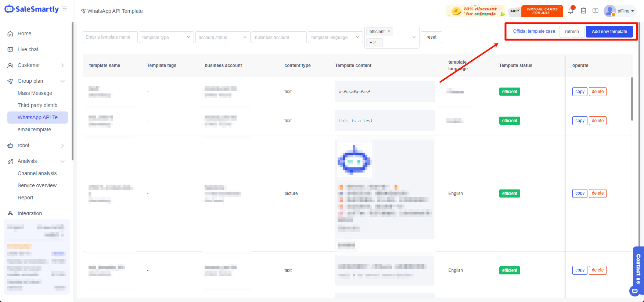Click the notification bell icon
The image size is (644, 302).
571,11
